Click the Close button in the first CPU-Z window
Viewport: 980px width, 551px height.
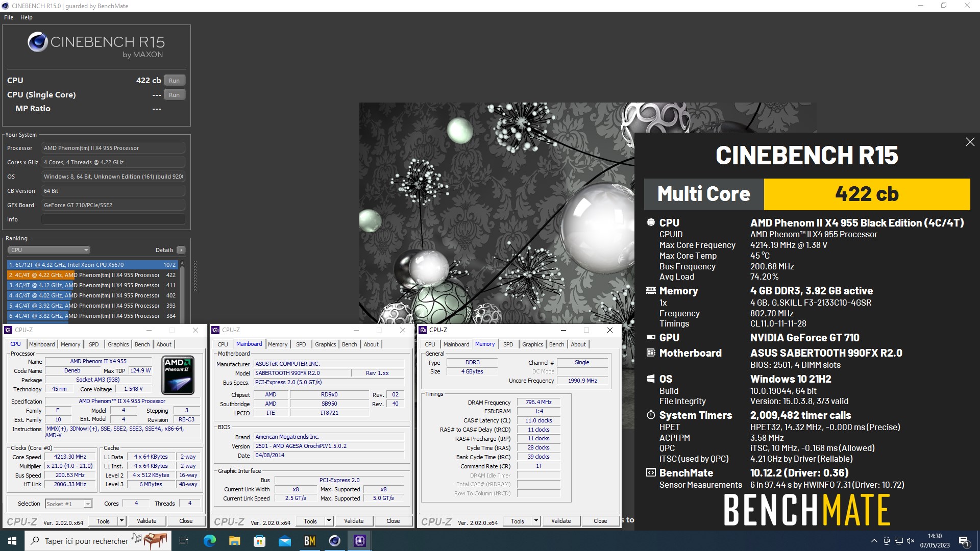click(186, 521)
